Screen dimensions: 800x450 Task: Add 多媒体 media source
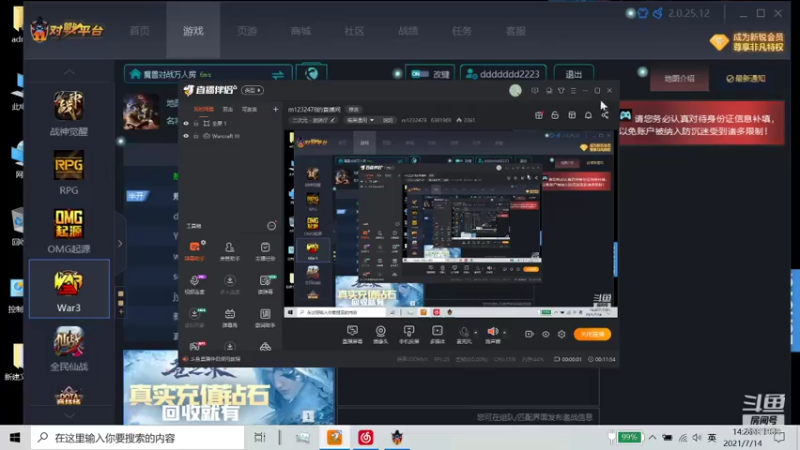pos(437,334)
